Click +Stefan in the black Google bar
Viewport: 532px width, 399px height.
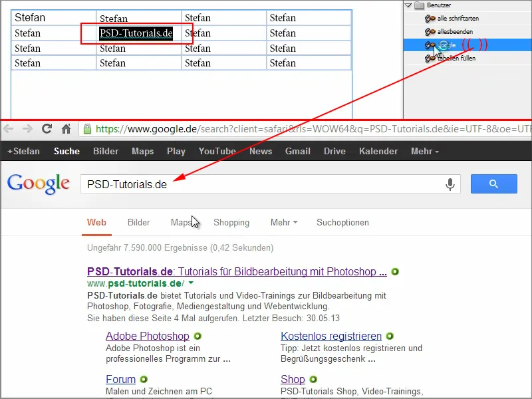(x=23, y=151)
